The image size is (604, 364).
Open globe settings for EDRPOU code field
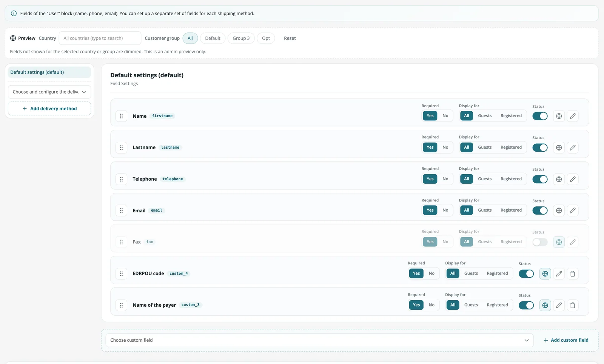coord(545,274)
